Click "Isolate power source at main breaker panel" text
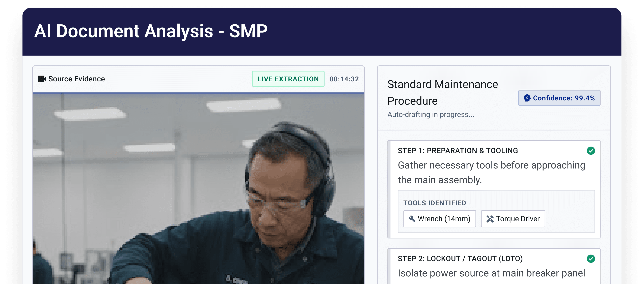Image resolution: width=644 pixels, height=284 pixels. pos(491,273)
